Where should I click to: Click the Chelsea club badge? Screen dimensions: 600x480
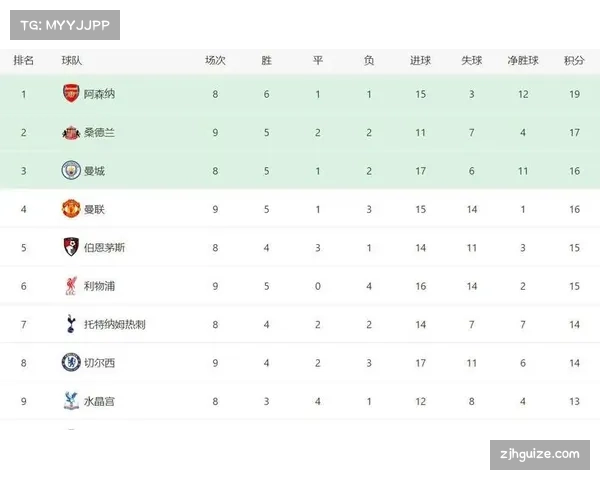71,362
